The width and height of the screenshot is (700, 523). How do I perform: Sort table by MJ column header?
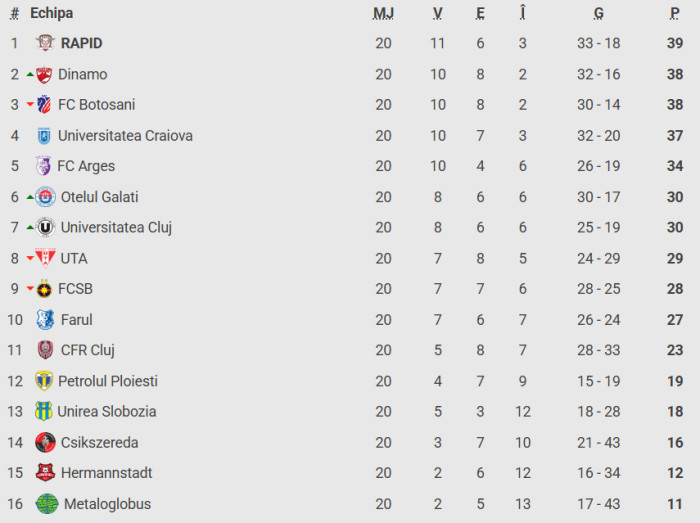383,13
